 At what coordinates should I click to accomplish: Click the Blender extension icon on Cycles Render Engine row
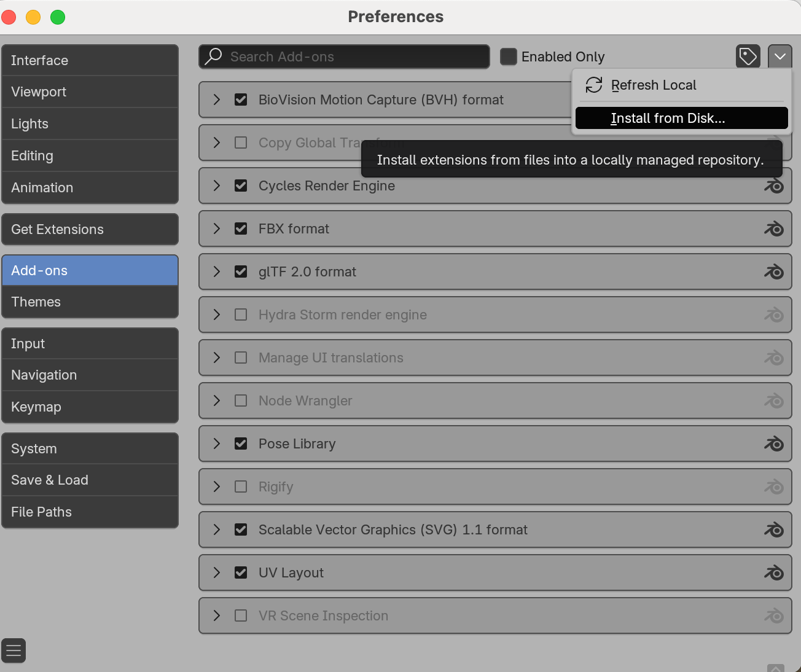click(774, 186)
